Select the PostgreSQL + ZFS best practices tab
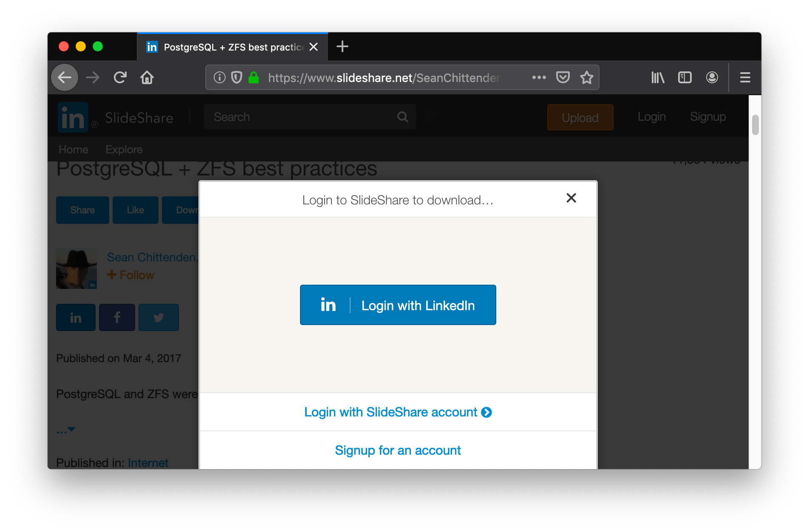The image size is (809, 532). click(232, 47)
